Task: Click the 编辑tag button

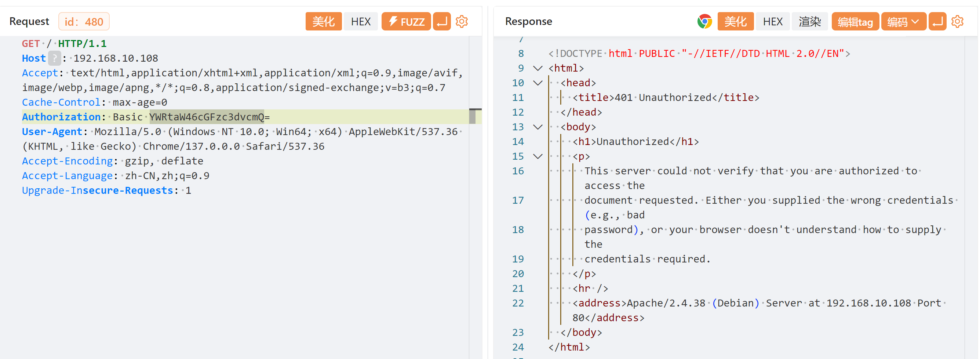Action: tap(855, 22)
